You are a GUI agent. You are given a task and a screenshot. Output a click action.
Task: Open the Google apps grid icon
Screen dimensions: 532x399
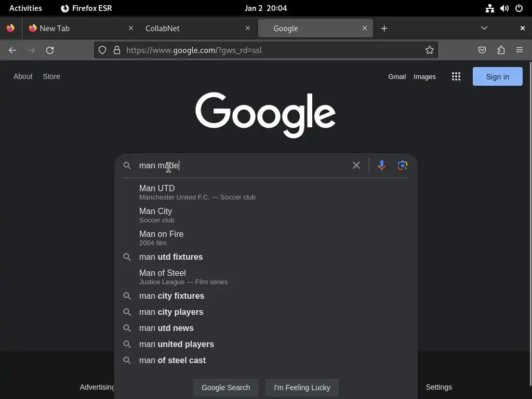pos(456,76)
